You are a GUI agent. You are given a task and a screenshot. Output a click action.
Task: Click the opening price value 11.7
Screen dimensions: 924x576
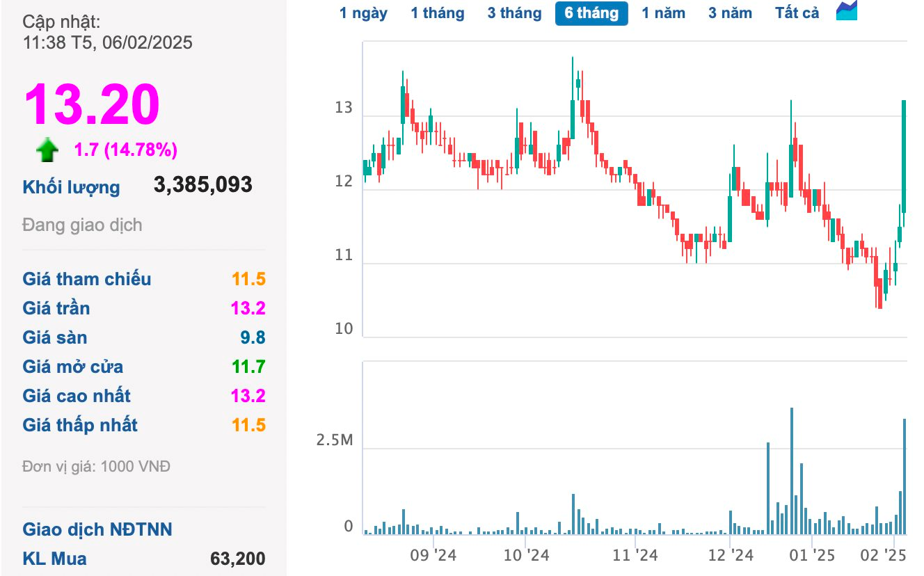(249, 367)
